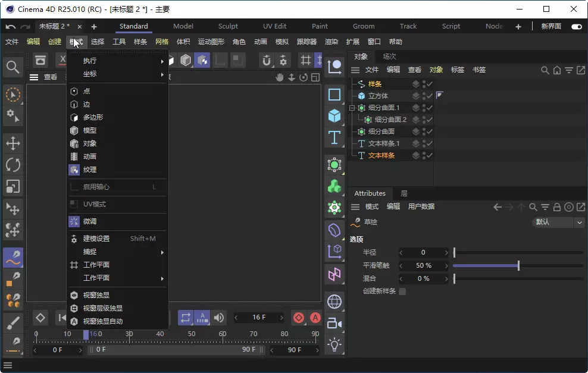This screenshot has width=588, height=373.
Task: Click the 半径 slider track
Action: (518, 252)
